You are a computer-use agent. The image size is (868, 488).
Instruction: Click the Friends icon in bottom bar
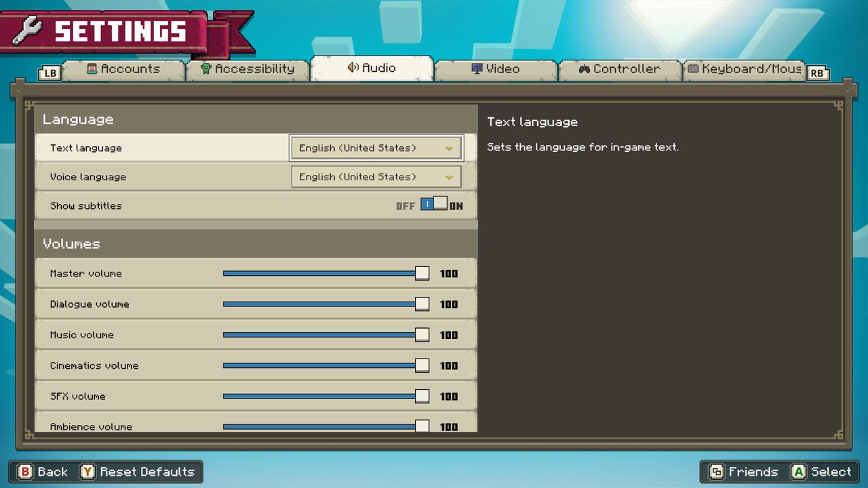click(716, 472)
